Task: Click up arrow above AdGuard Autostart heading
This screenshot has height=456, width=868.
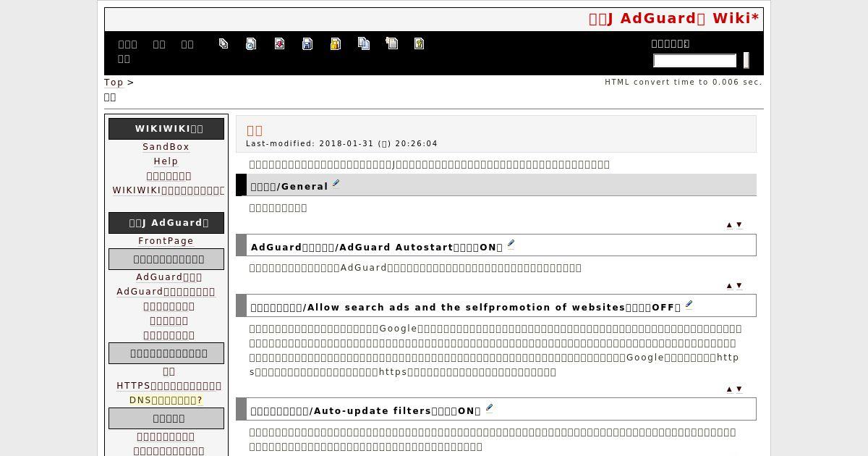Action: pos(729,225)
